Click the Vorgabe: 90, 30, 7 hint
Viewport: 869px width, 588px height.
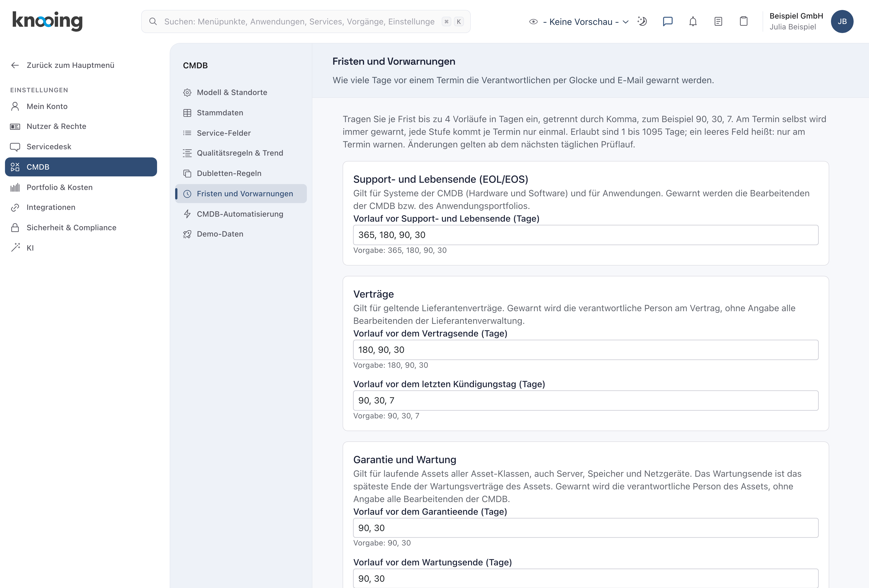(386, 416)
